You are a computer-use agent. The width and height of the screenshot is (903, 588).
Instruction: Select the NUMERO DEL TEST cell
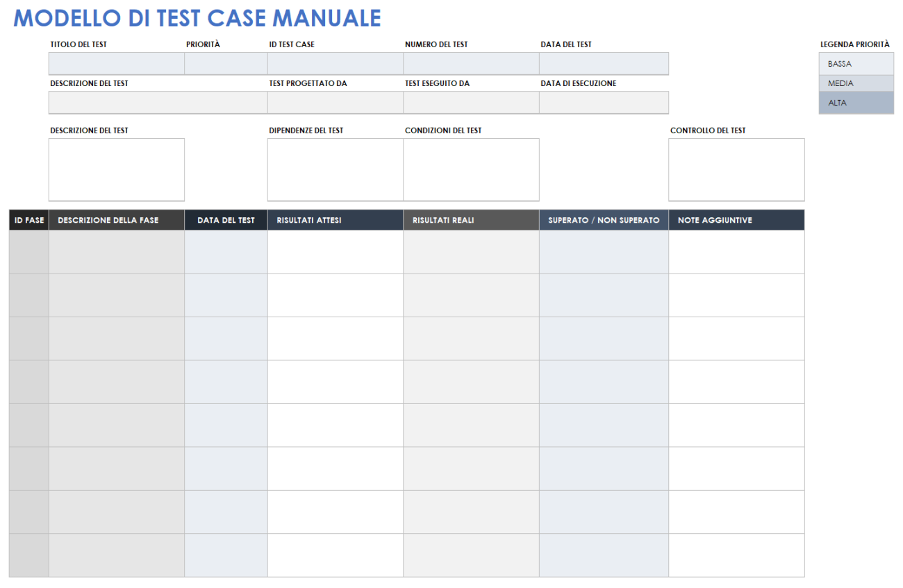(x=470, y=63)
